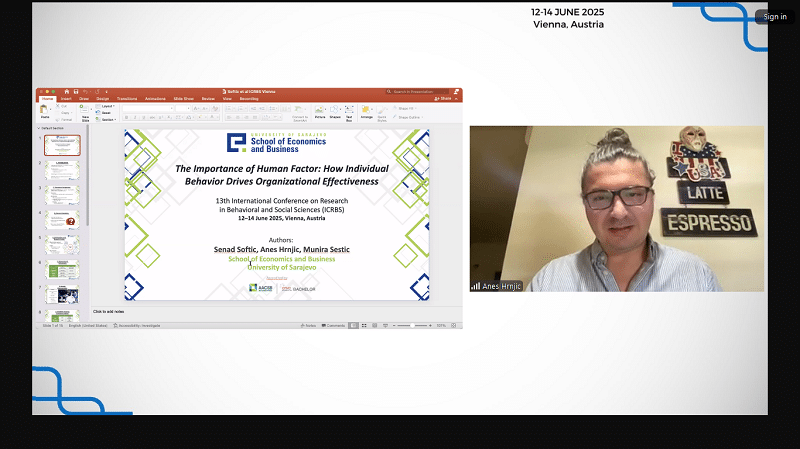
Task: Toggle the Notes pane in status bar
Action: click(x=309, y=325)
